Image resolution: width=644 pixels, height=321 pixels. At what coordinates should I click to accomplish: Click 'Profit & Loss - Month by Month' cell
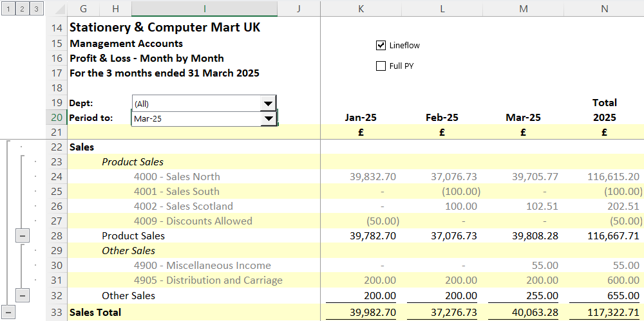pos(147,59)
